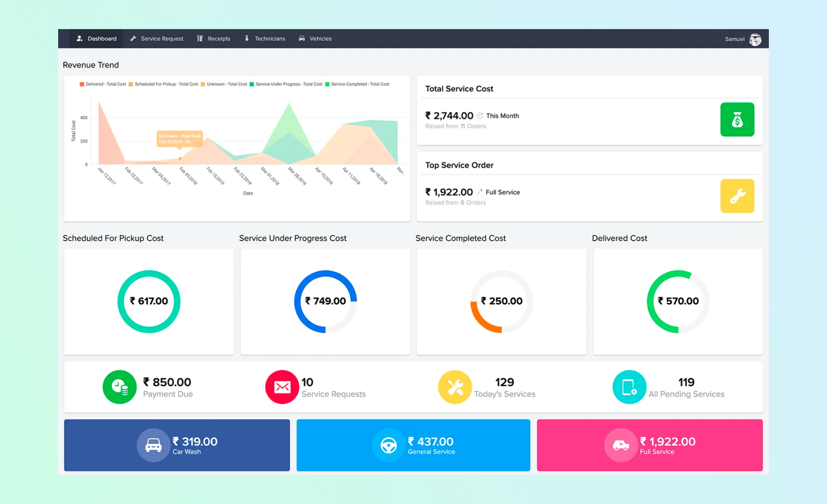Click the General Service steering wheel icon
Image resolution: width=827 pixels, height=504 pixels.
[x=388, y=445]
